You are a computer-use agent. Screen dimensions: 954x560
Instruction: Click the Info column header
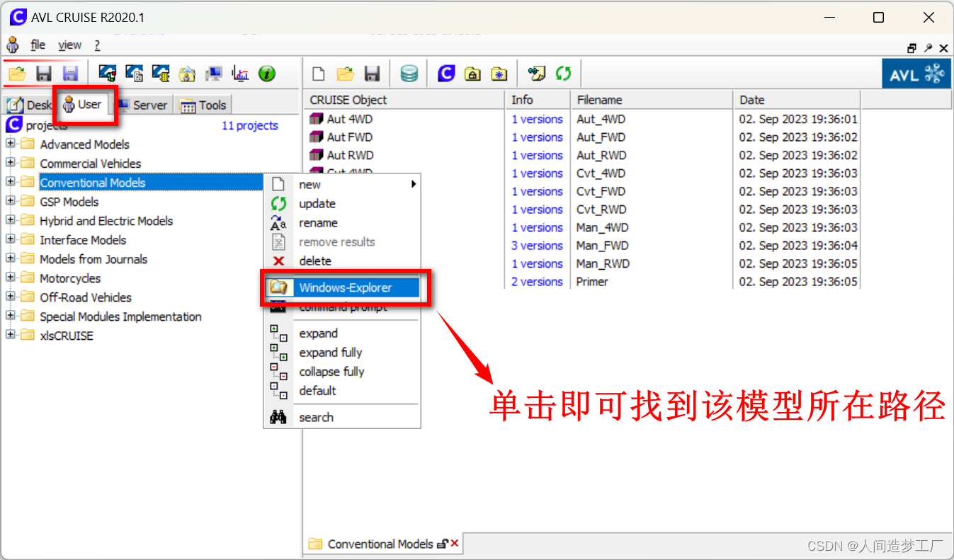[538, 100]
